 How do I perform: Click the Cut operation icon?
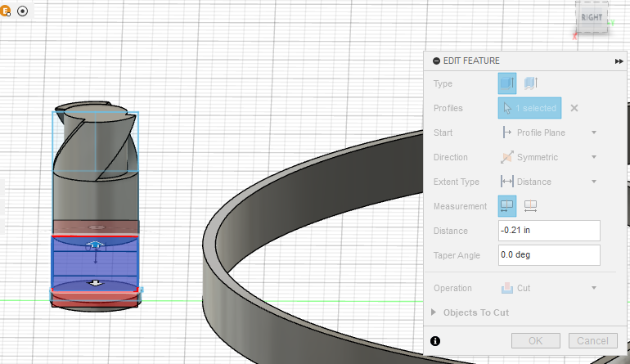coord(507,288)
